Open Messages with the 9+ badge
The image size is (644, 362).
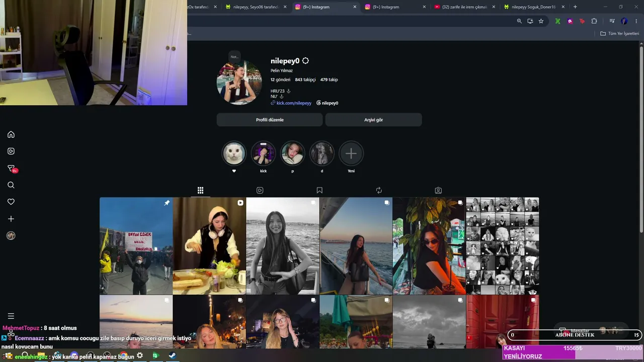click(x=12, y=168)
